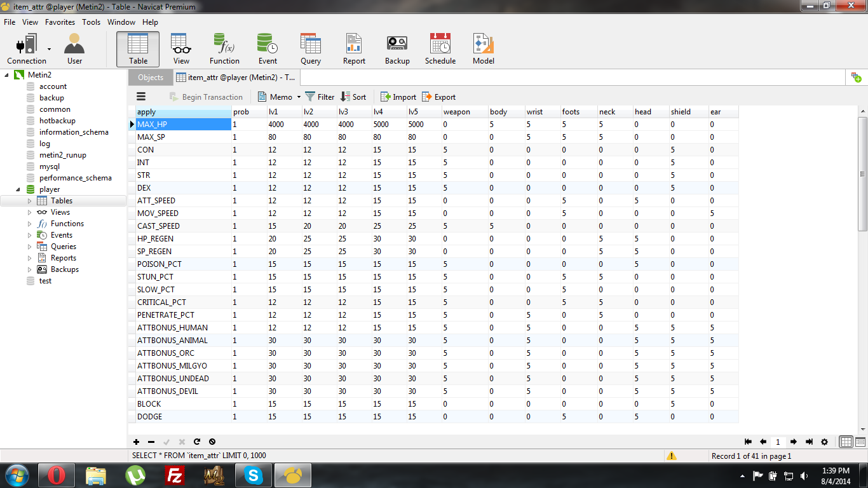Click the vertical scrollbar of the table
868x488 pixels.
(x=862, y=173)
